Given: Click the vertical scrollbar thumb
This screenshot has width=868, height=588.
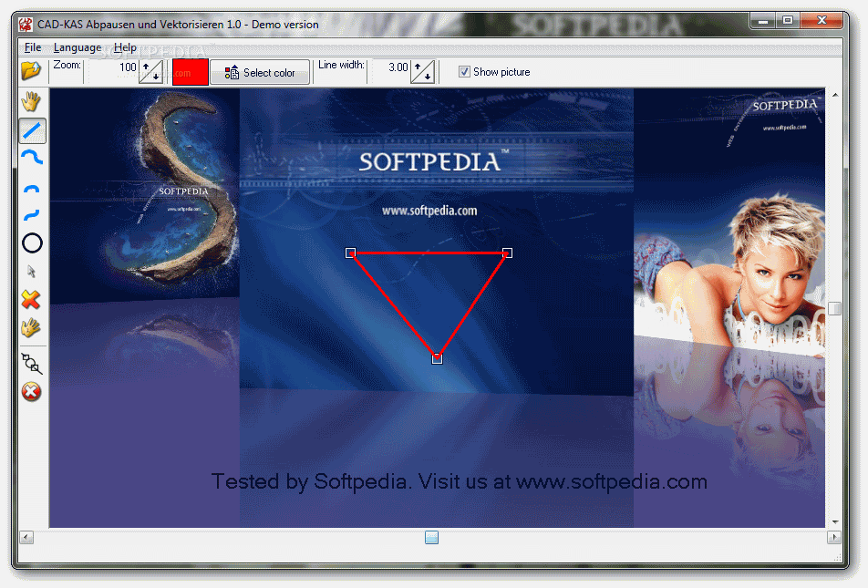Looking at the screenshot, I should coord(835,308).
